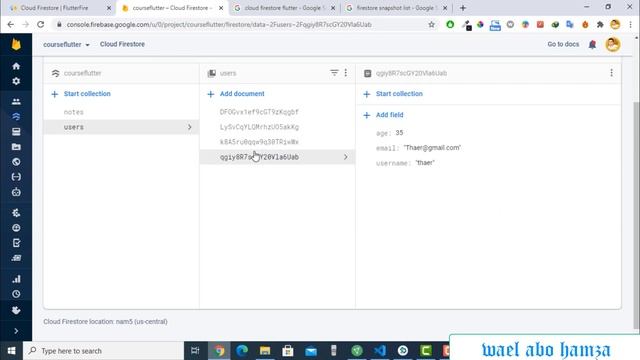Image resolution: width=640 pixels, height=360 pixels.
Task: Reload the current page
Action: [x=40, y=24]
